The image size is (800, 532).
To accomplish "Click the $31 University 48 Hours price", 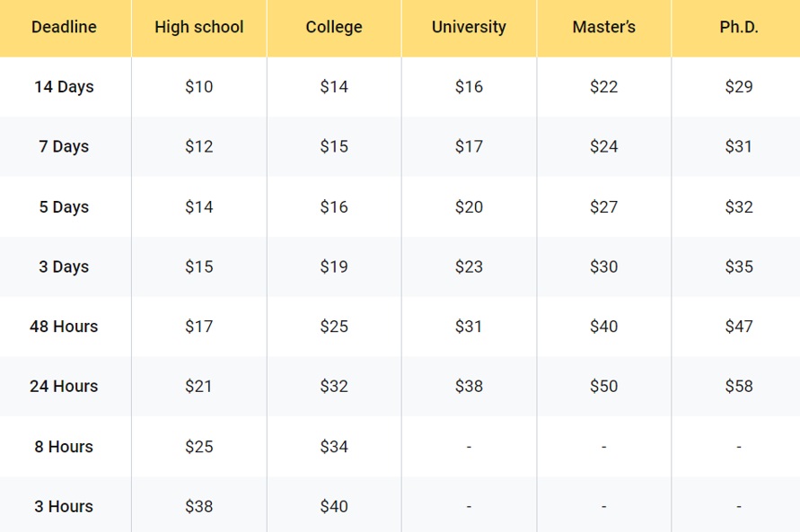I will (x=469, y=327).
